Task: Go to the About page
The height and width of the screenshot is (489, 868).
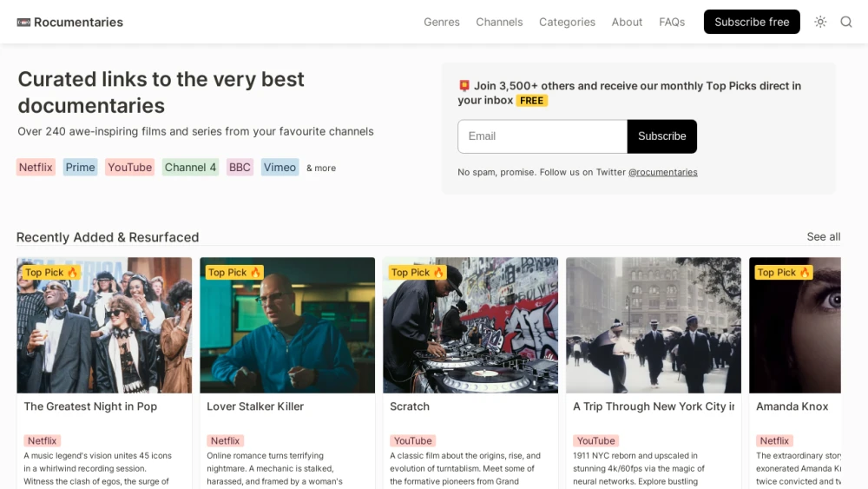Action: [x=628, y=23]
